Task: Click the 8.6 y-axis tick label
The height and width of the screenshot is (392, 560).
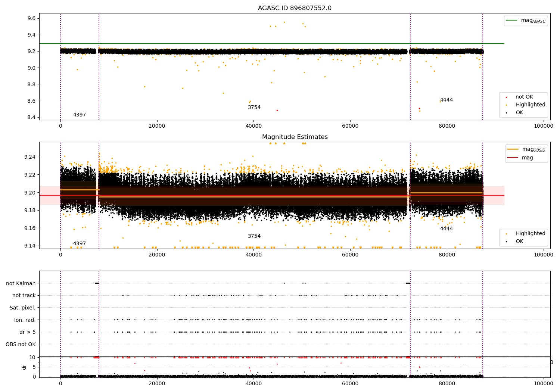Action: click(x=31, y=101)
